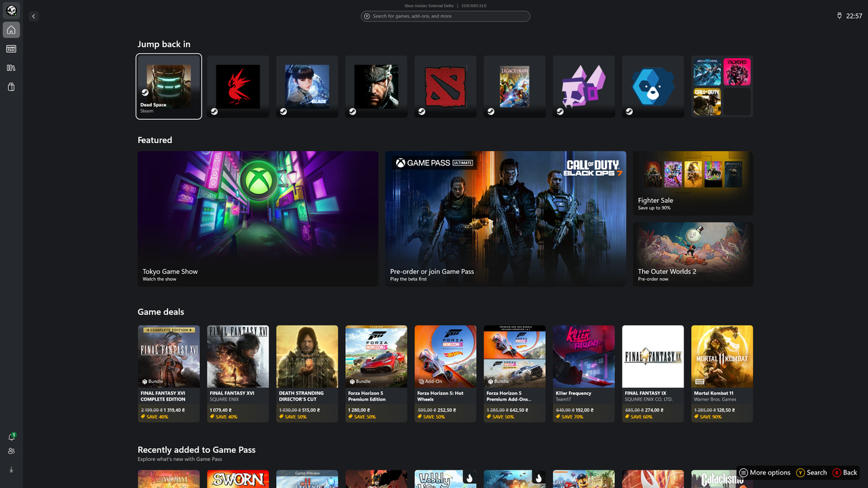This screenshot has height=488, width=868.
Task: Open the Legacy of Kain tile
Action: coord(515,86)
